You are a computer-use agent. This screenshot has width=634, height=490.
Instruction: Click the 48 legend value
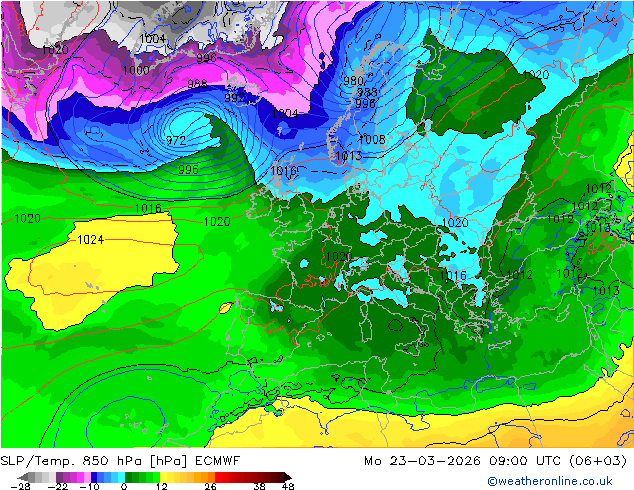tap(288, 486)
